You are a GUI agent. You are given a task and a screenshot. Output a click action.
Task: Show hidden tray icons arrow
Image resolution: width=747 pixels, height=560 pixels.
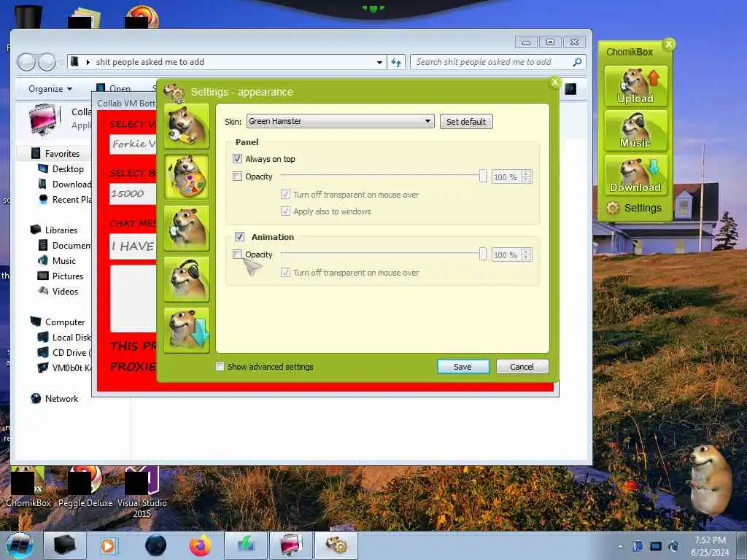(620, 546)
